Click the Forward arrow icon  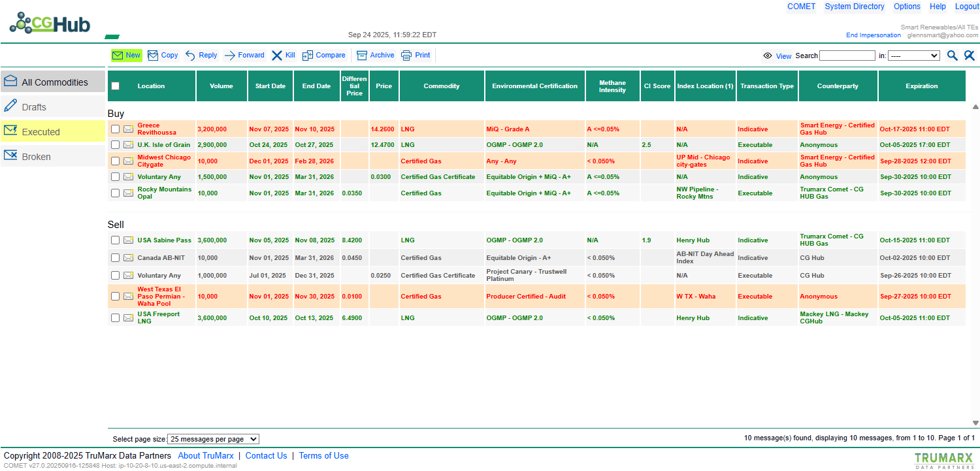230,56
